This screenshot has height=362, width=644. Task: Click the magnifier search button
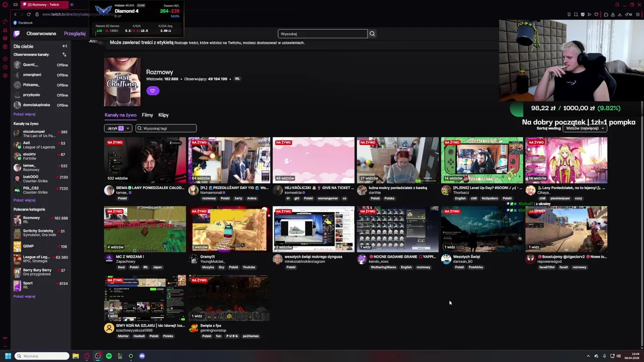click(x=372, y=34)
